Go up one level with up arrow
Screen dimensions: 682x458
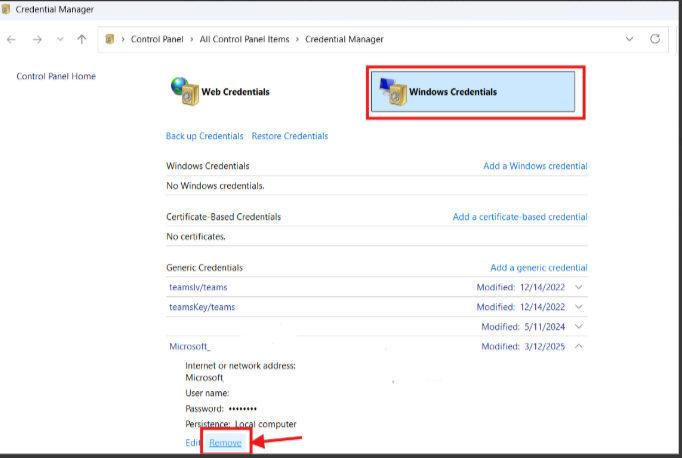pyautogui.click(x=81, y=39)
